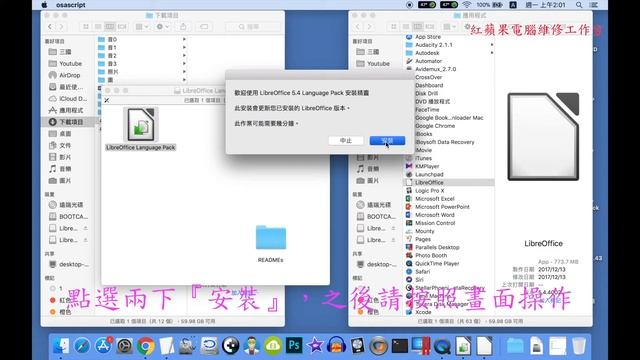Open Google Chrome from the Dock
Image resolution: width=640 pixels, height=360 pixels.
pos(146,346)
